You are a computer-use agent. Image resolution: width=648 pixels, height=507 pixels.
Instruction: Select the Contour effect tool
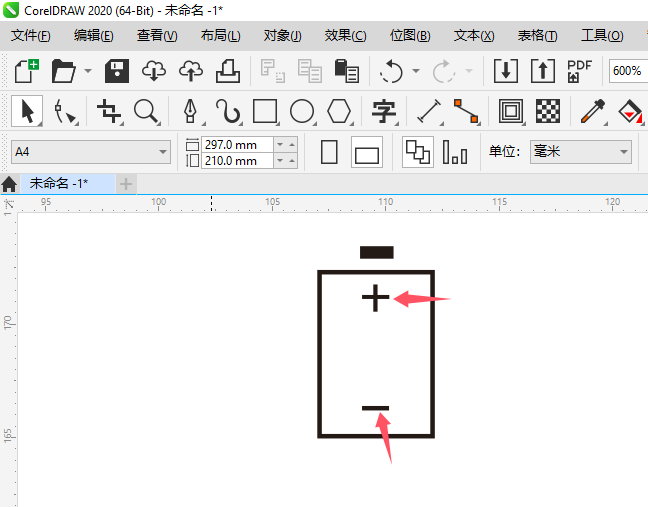[511, 111]
